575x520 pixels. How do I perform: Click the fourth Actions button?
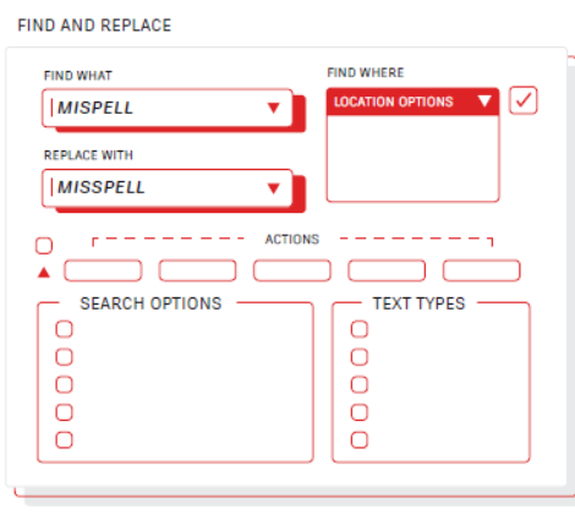click(387, 271)
